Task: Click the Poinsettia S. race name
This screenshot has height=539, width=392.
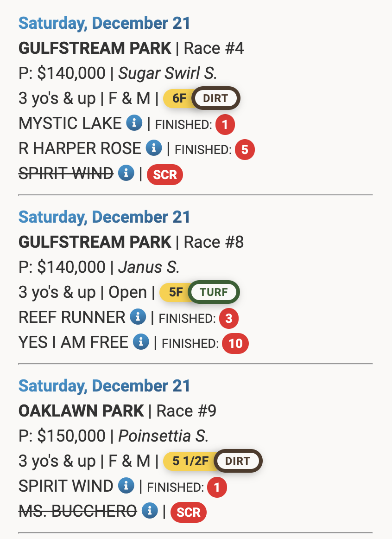Action: (164, 436)
